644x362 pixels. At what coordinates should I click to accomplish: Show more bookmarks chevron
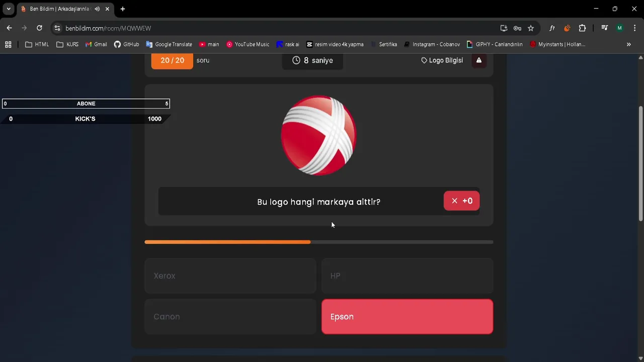[x=628, y=44]
